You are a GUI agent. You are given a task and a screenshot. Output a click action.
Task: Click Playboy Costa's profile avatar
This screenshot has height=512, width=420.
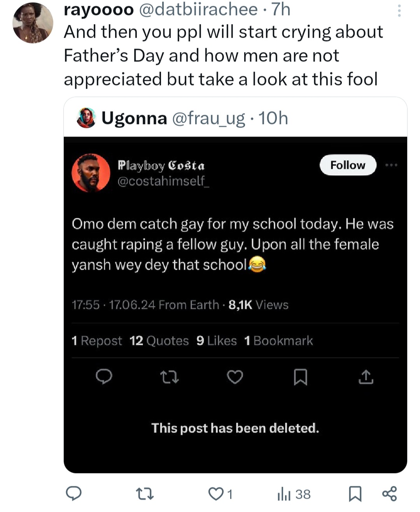(x=91, y=173)
